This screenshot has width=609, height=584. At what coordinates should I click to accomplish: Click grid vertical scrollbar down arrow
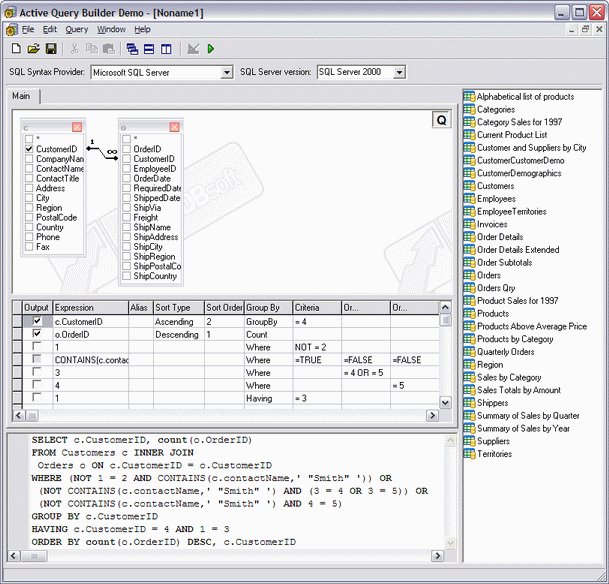click(x=445, y=403)
